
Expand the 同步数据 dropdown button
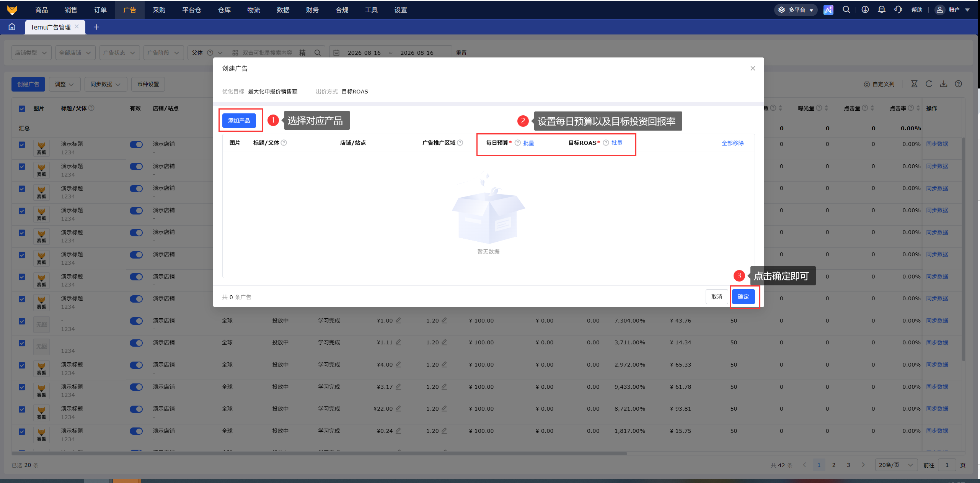(x=106, y=84)
